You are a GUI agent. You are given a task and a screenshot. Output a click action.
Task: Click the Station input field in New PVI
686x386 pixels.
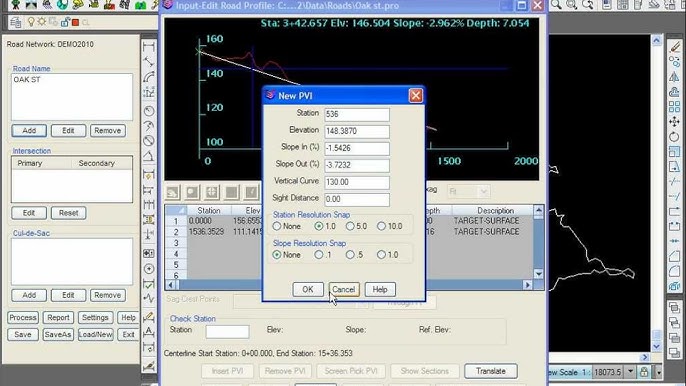[357, 114]
